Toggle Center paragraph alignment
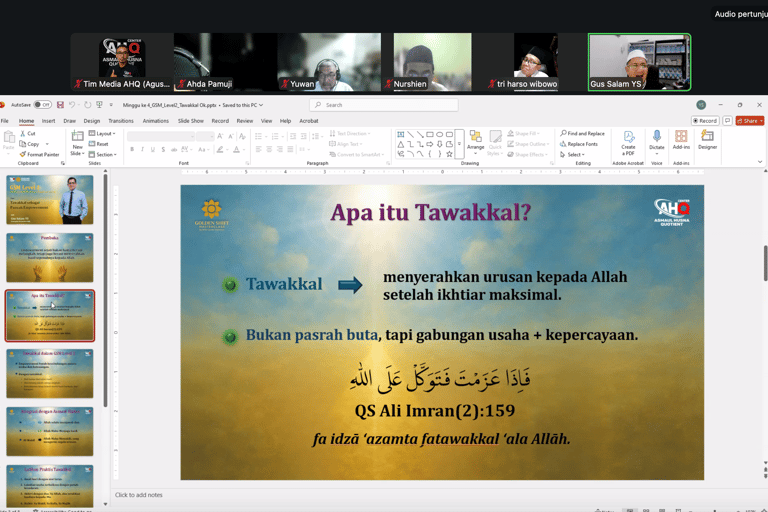Screen dimensions: 768x512 (269, 149)
